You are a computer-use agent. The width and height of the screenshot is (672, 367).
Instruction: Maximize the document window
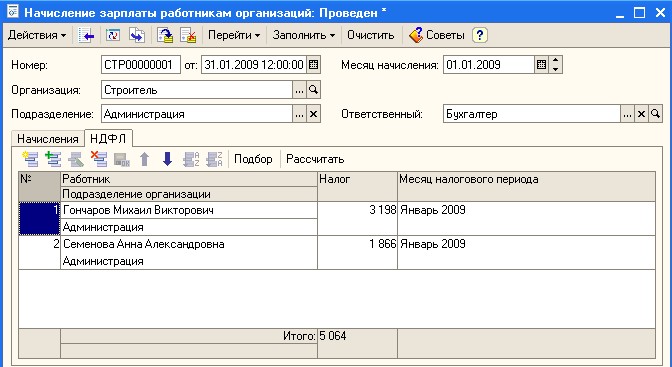[639, 13]
